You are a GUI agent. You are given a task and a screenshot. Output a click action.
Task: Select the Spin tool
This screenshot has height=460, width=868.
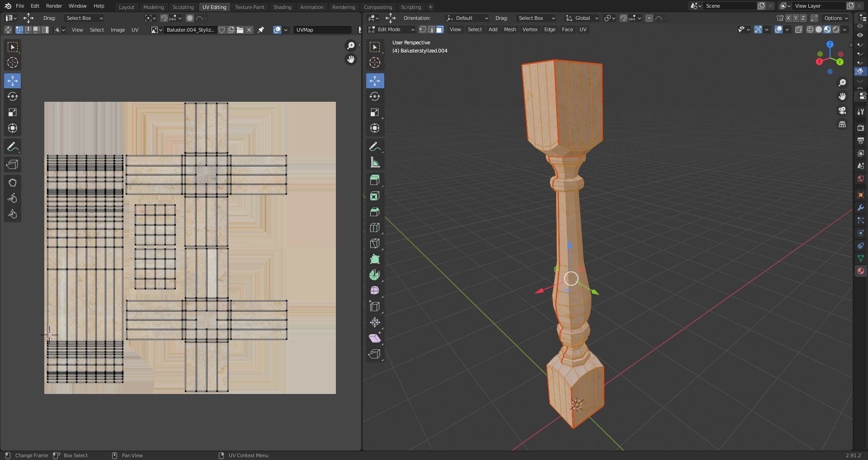(x=375, y=275)
